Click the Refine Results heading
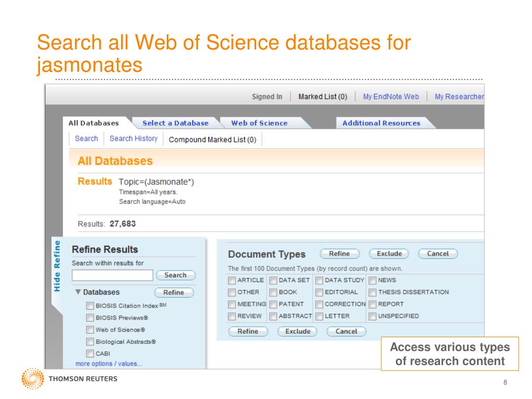Viewport: 532px width, 399px height. click(x=105, y=250)
